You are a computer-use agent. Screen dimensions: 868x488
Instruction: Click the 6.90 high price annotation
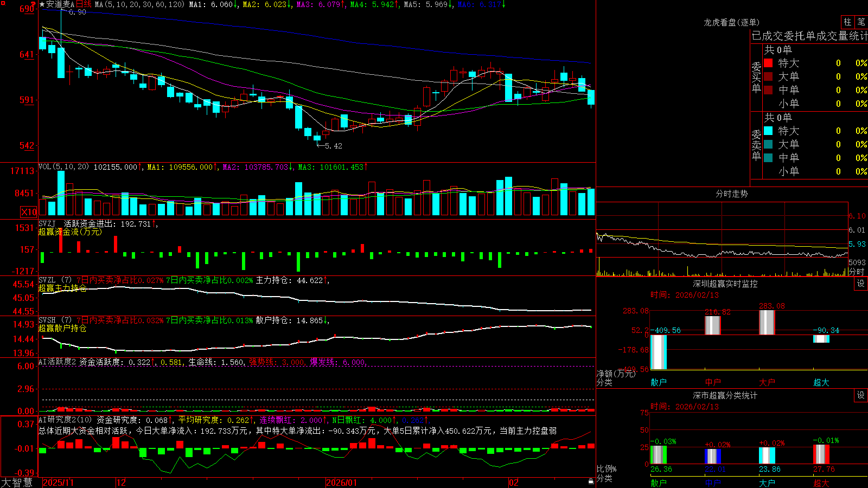click(x=77, y=12)
